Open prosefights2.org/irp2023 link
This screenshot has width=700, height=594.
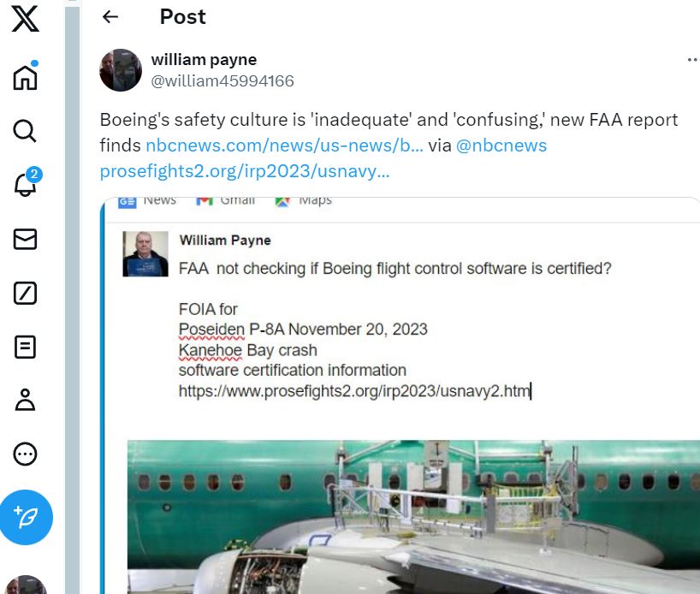[245, 171]
